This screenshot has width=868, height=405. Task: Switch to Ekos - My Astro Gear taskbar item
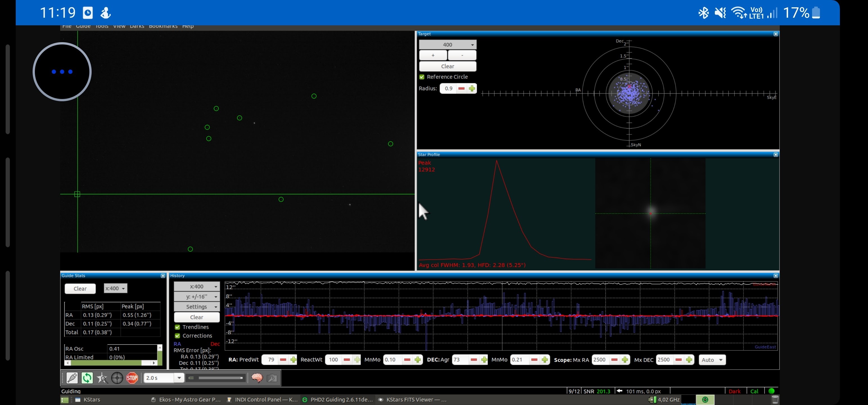186,400
